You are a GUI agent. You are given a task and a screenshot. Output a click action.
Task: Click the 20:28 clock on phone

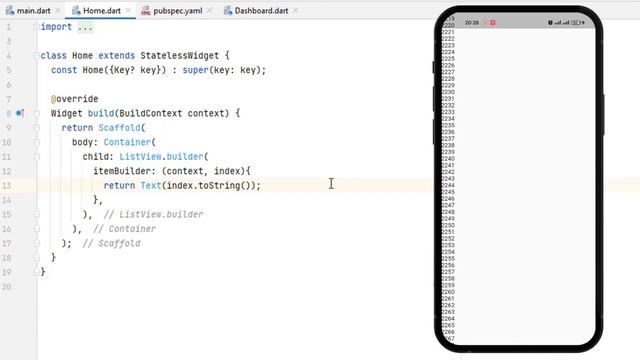click(x=472, y=23)
